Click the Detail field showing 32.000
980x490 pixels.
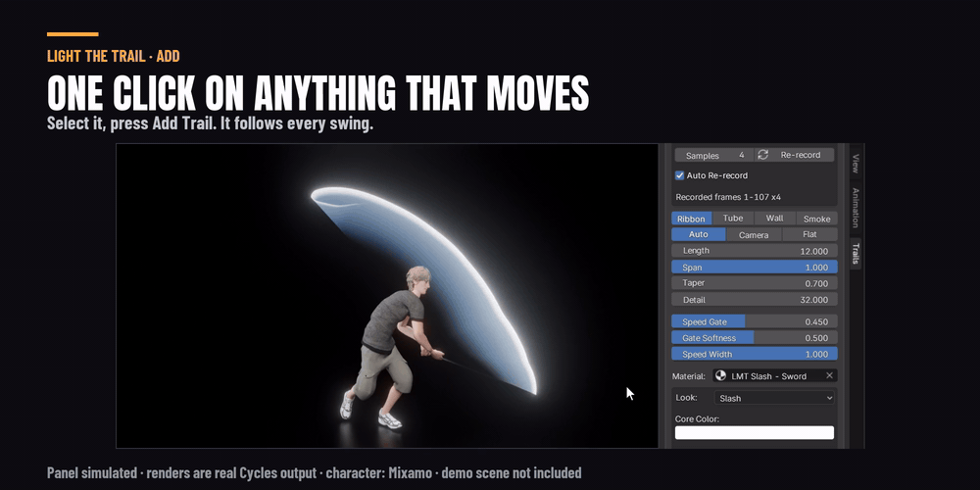pos(755,299)
